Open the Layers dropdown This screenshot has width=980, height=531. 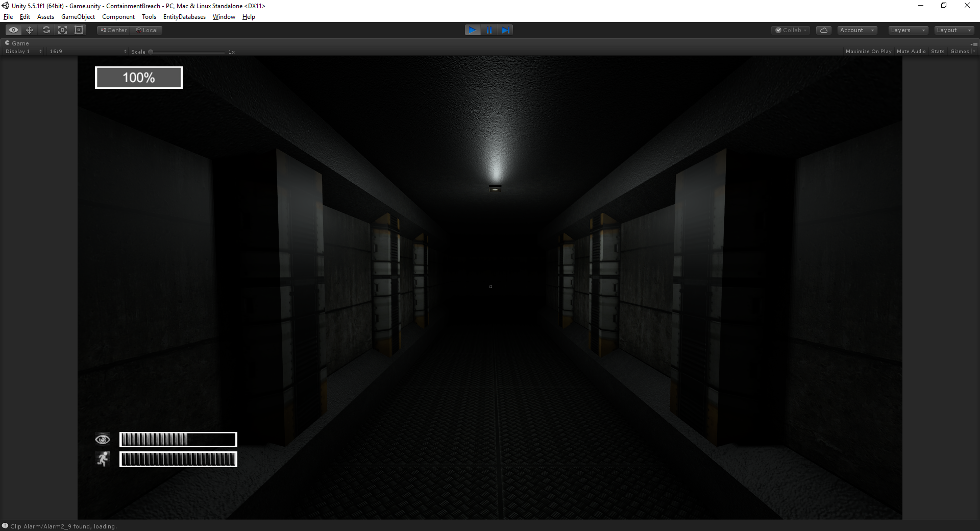[908, 30]
